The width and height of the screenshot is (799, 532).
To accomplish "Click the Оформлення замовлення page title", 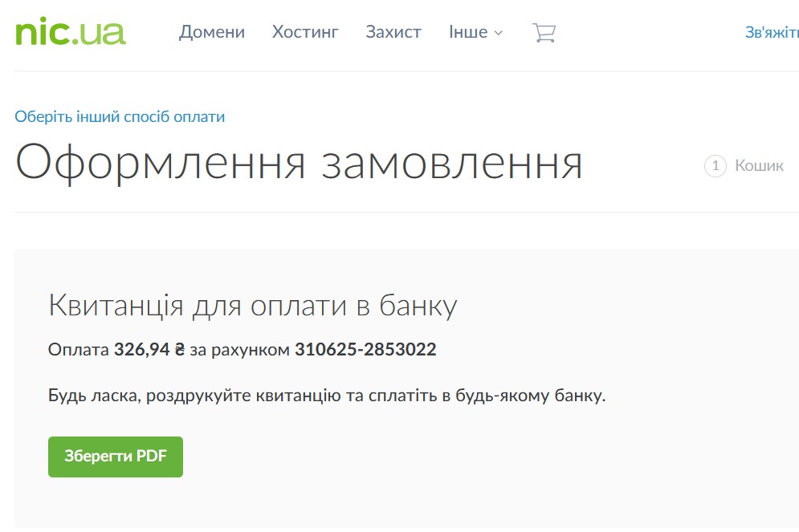I will [299, 164].
